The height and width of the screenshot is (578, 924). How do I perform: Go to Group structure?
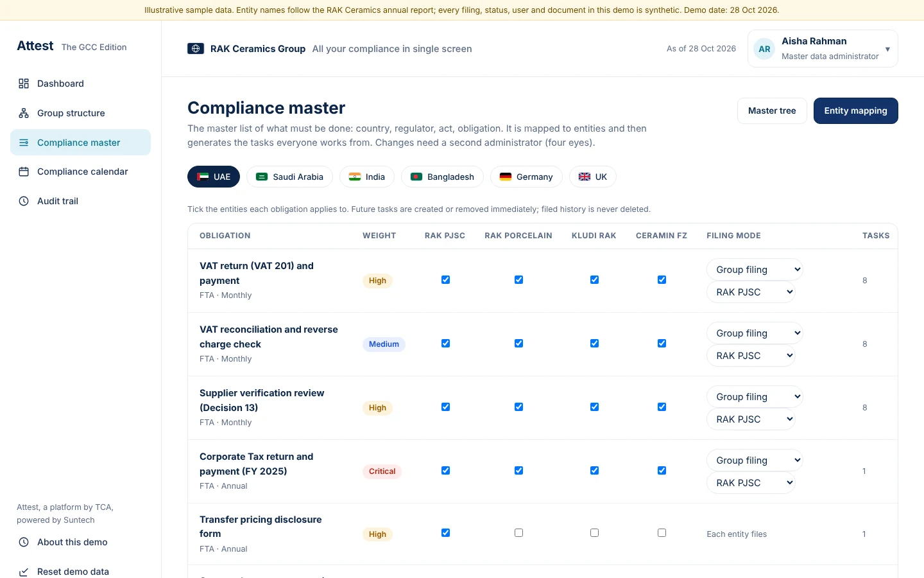80,113
